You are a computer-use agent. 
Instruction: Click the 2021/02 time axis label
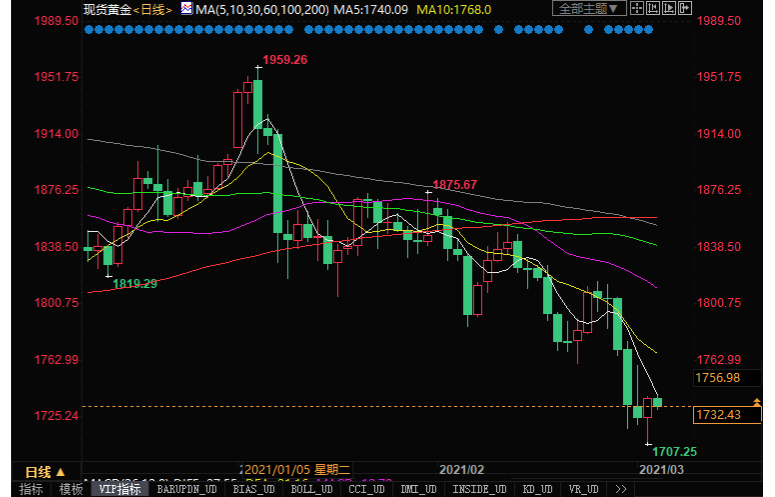pos(462,469)
